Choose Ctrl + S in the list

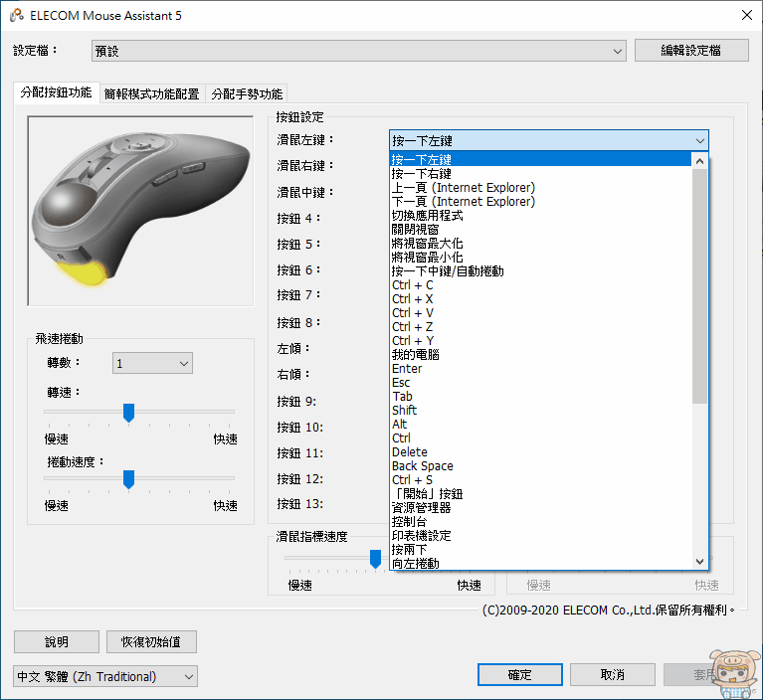tap(540, 479)
